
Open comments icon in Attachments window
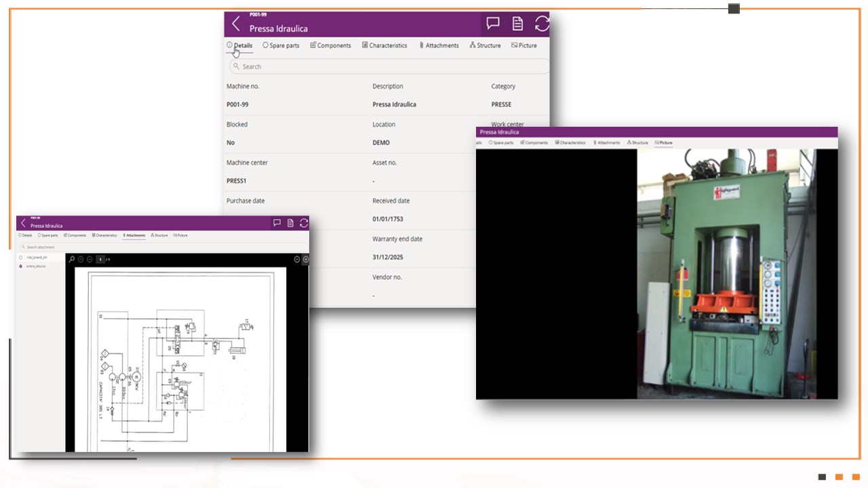click(277, 223)
